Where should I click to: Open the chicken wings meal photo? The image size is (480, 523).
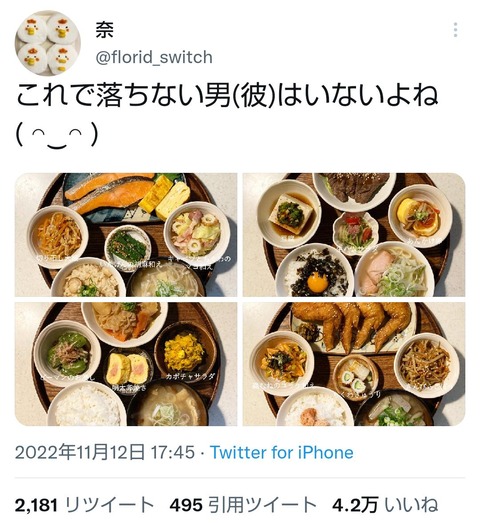[354, 364]
